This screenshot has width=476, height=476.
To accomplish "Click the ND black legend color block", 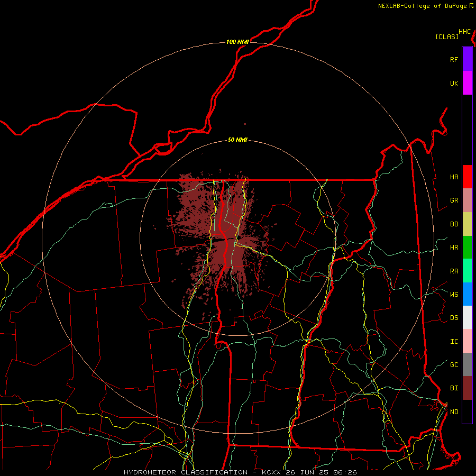I will click(467, 411).
